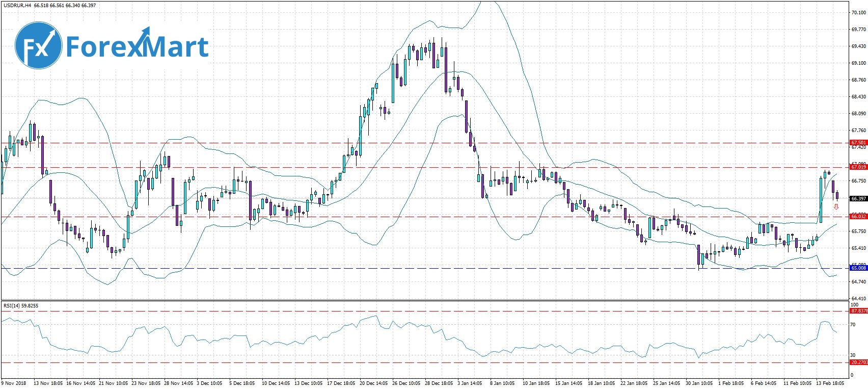Click the 70.100 price axis label
Viewport: 868px width, 389px height.
[858, 13]
